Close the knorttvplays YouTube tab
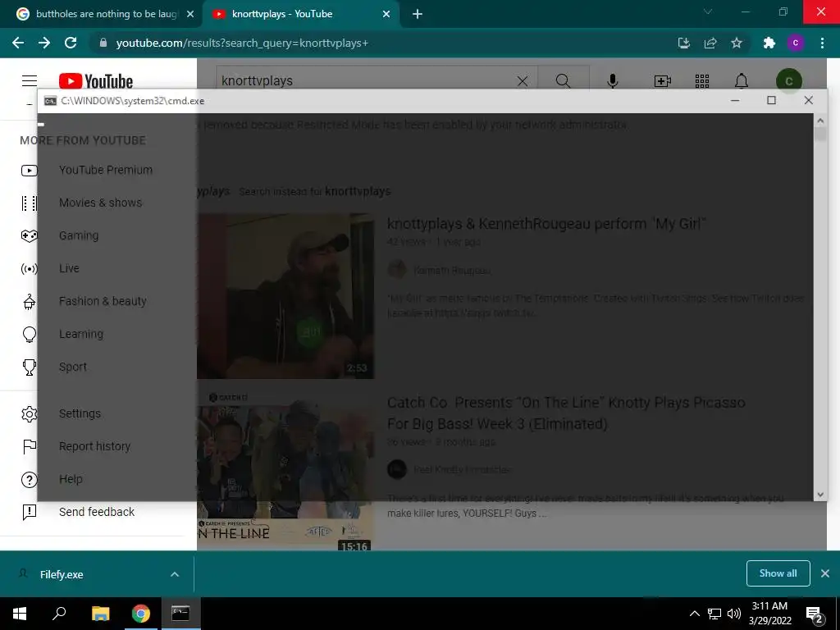 pos(386,14)
